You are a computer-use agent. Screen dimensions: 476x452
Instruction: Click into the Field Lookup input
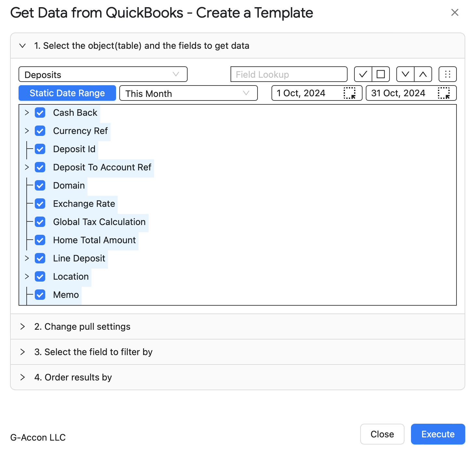coord(289,74)
